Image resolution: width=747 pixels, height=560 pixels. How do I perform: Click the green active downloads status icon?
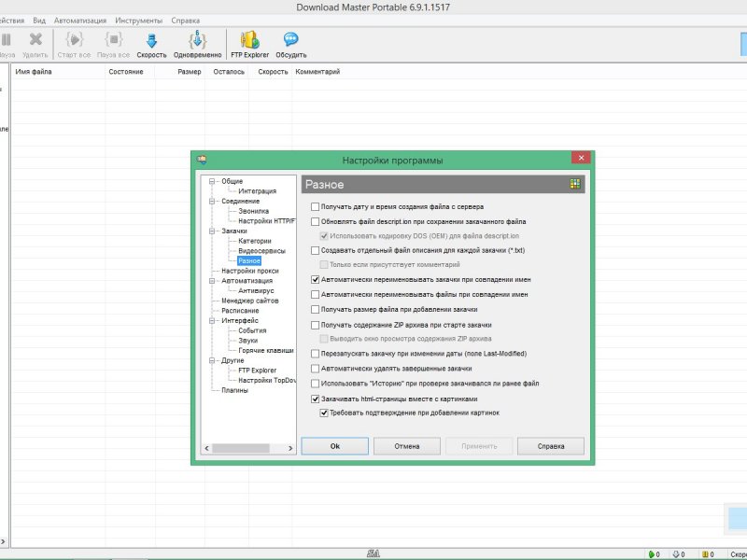651,554
